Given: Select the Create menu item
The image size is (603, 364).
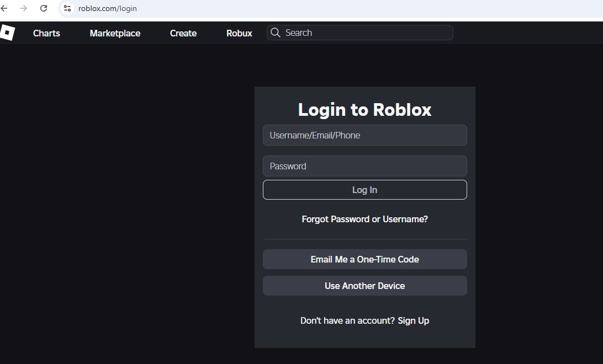Looking at the screenshot, I should click(x=183, y=33).
